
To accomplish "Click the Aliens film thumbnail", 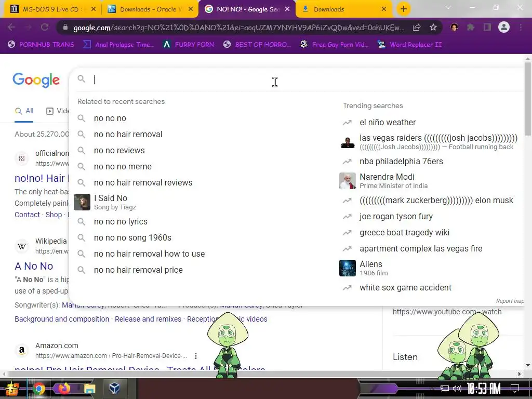I will [x=348, y=268].
